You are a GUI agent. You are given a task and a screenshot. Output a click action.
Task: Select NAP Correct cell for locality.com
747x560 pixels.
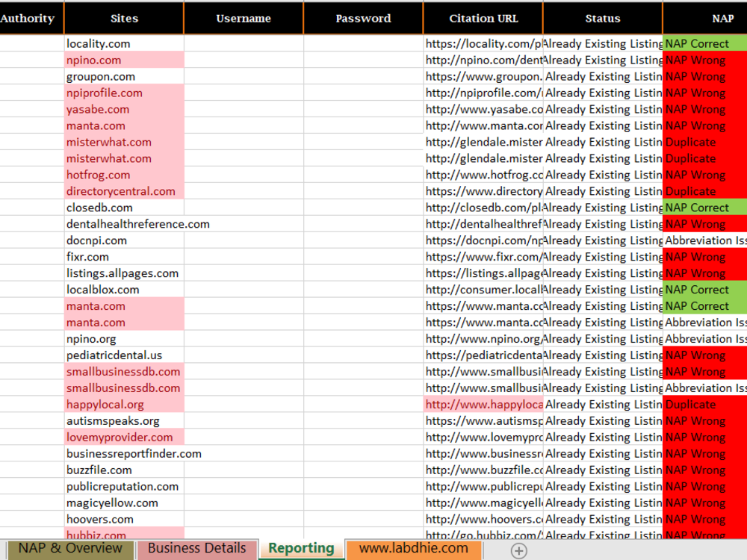click(x=705, y=44)
